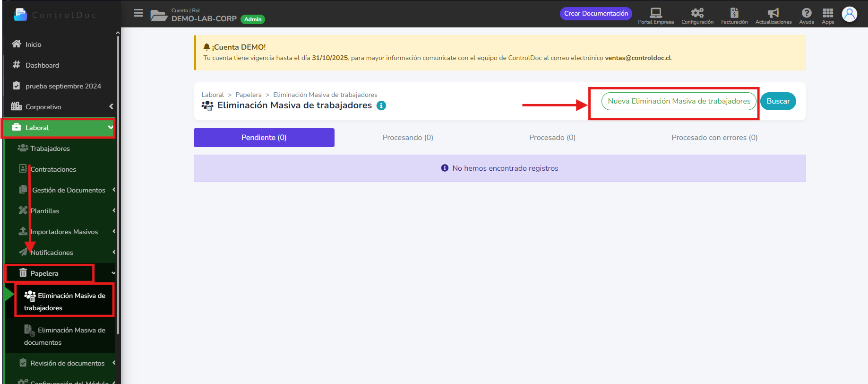
Task: Switch to the Procesando (0) tab
Action: pos(408,138)
